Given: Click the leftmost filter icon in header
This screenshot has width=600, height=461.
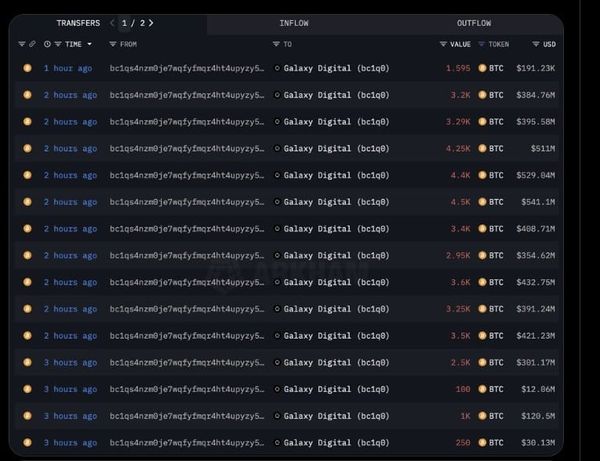Looking at the screenshot, I should (x=22, y=44).
